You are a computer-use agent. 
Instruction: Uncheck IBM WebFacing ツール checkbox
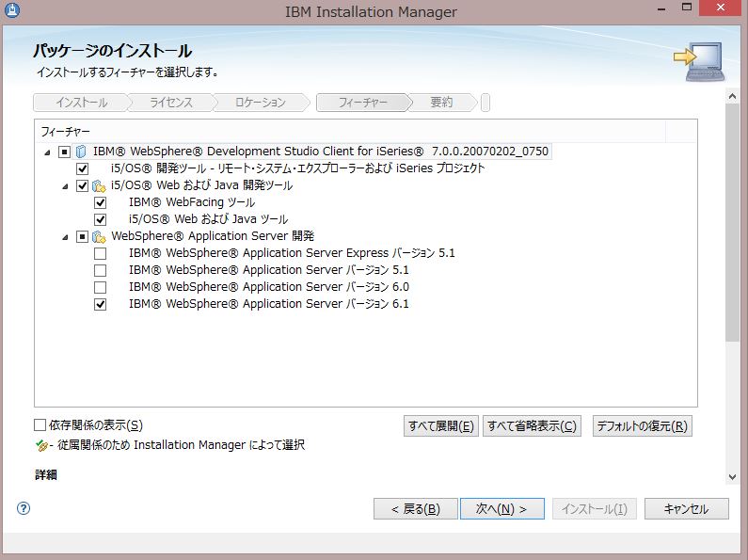tap(100, 202)
